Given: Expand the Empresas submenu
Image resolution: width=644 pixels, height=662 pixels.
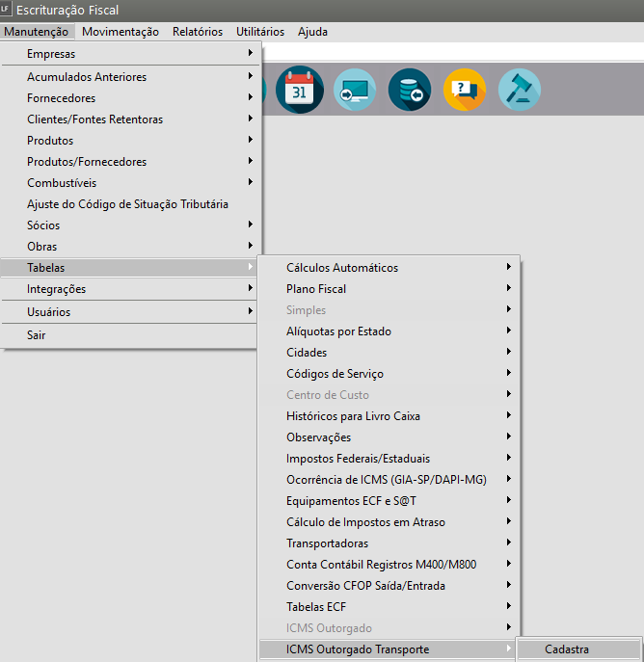Looking at the screenshot, I should pos(51,54).
